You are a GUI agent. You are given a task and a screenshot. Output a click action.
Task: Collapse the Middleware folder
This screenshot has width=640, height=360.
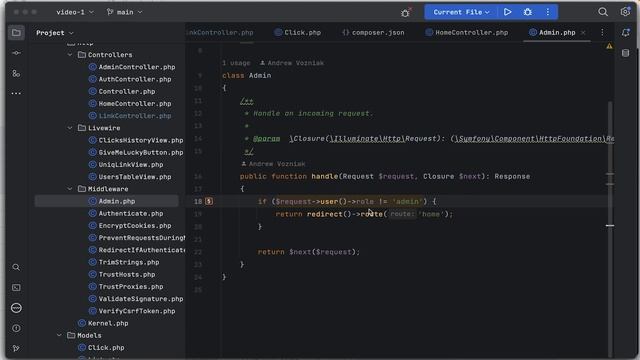70,189
